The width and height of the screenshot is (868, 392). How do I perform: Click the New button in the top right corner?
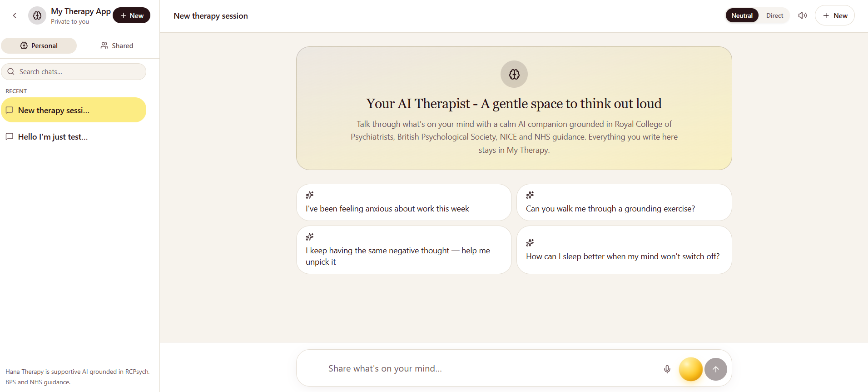click(x=834, y=15)
